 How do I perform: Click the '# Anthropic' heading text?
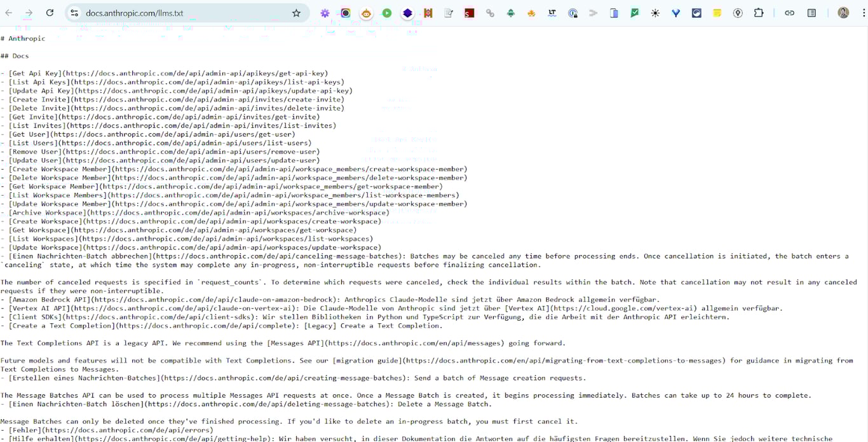coord(23,39)
